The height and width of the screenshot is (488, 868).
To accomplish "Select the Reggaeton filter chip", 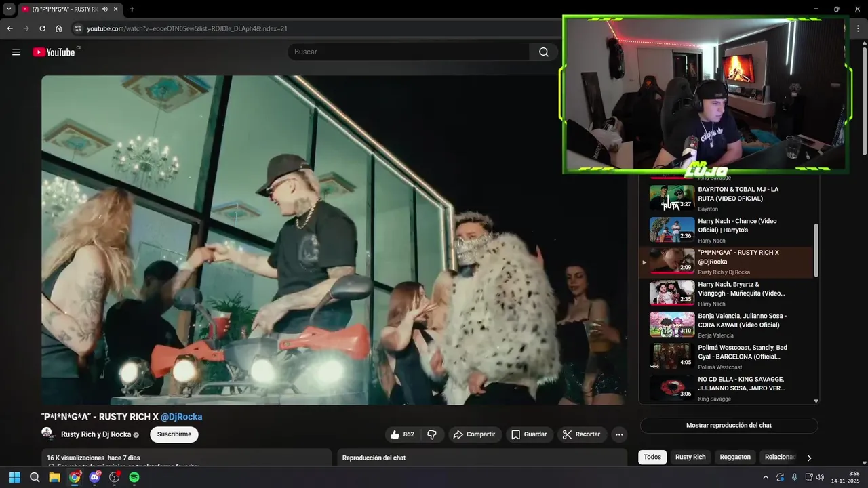I will coord(735,457).
